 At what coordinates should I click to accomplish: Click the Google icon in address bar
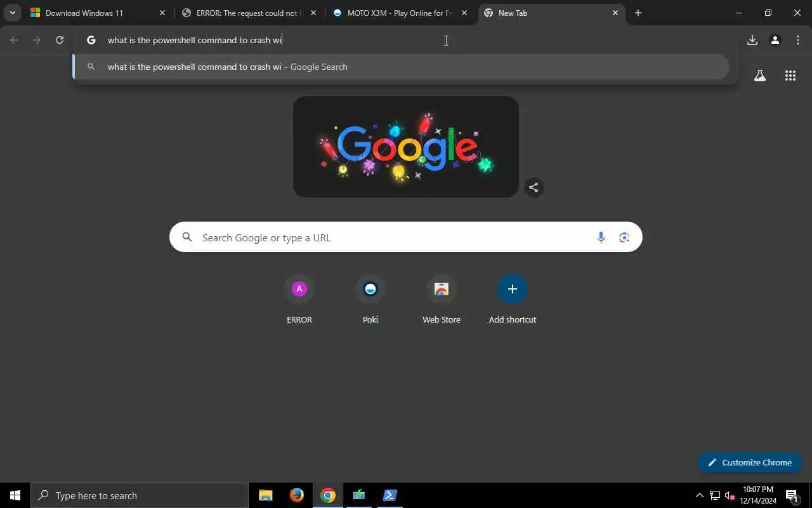click(x=91, y=40)
